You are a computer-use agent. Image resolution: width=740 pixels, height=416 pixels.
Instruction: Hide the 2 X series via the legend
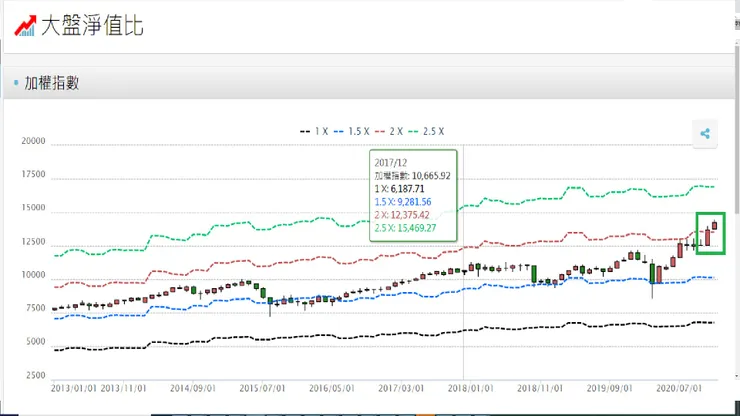393,131
